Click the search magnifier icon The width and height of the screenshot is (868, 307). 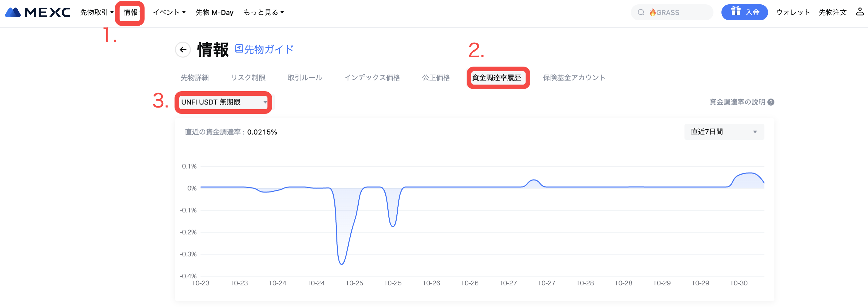tap(641, 12)
